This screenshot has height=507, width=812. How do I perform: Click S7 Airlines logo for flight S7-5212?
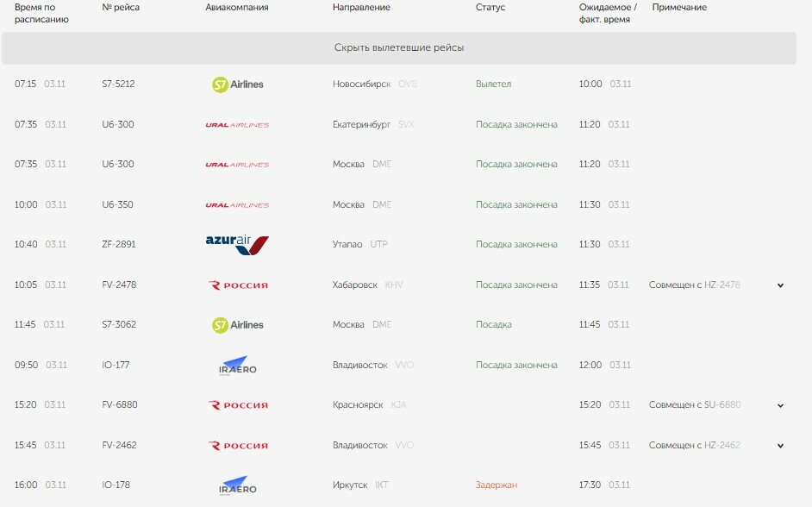pos(238,84)
